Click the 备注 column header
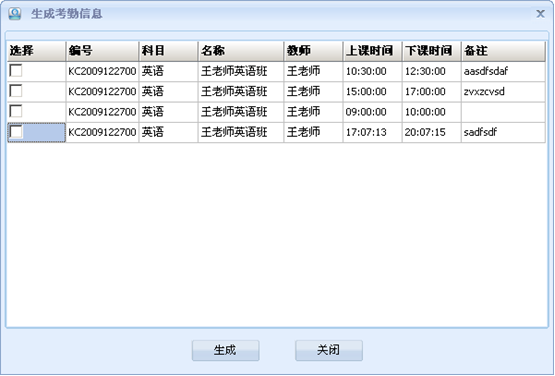 tap(503, 51)
